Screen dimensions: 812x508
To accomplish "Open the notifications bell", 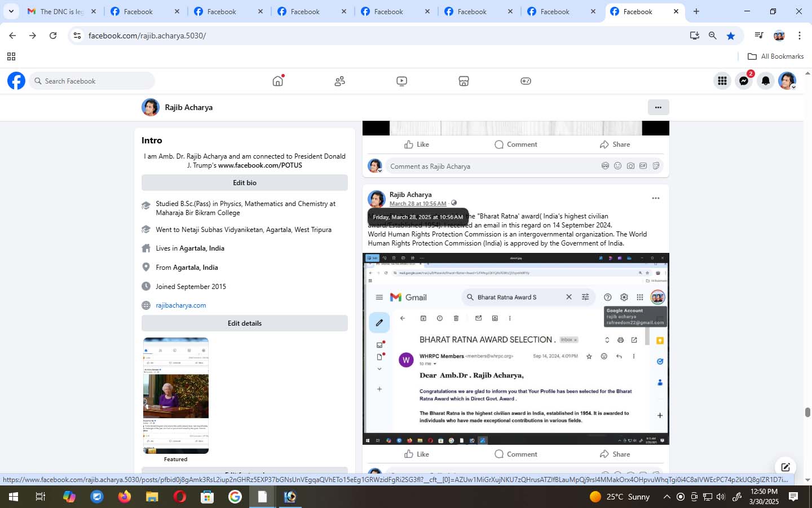I will tap(765, 81).
